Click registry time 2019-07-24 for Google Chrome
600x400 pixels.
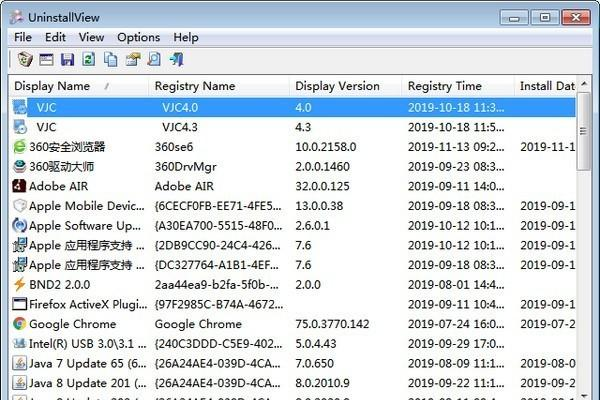click(x=456, y=324)
